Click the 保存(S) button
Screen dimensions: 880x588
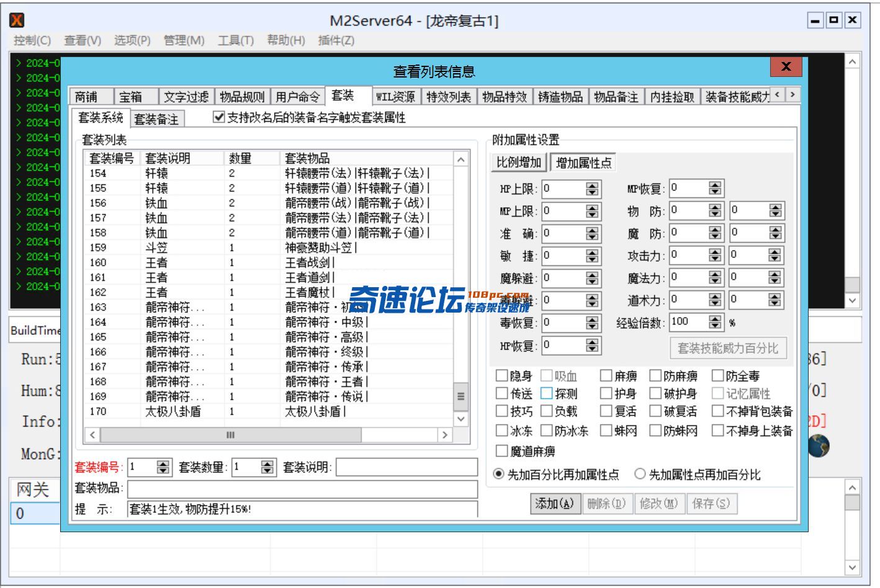711,504
